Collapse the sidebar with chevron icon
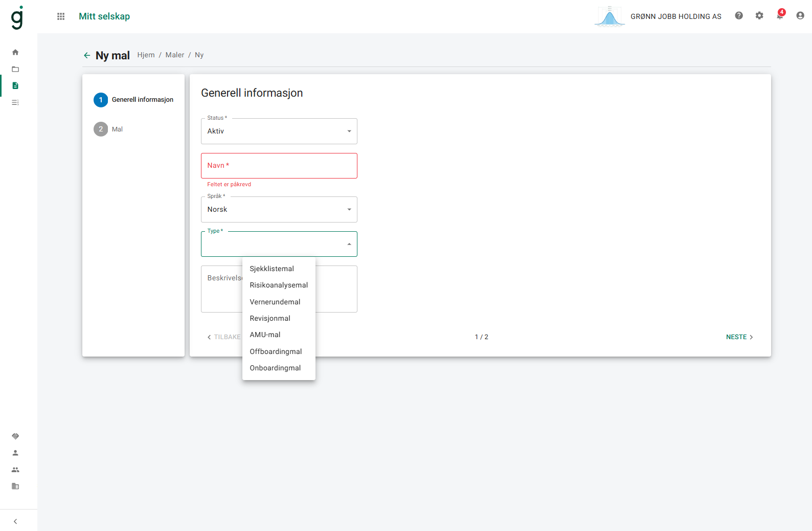 click(15, 521)
